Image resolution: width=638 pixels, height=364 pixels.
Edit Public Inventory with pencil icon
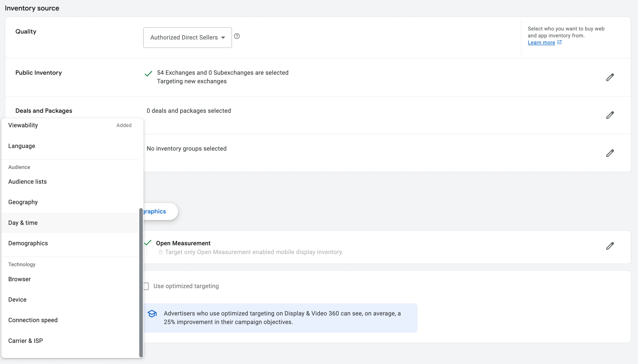tap(610, 77)
